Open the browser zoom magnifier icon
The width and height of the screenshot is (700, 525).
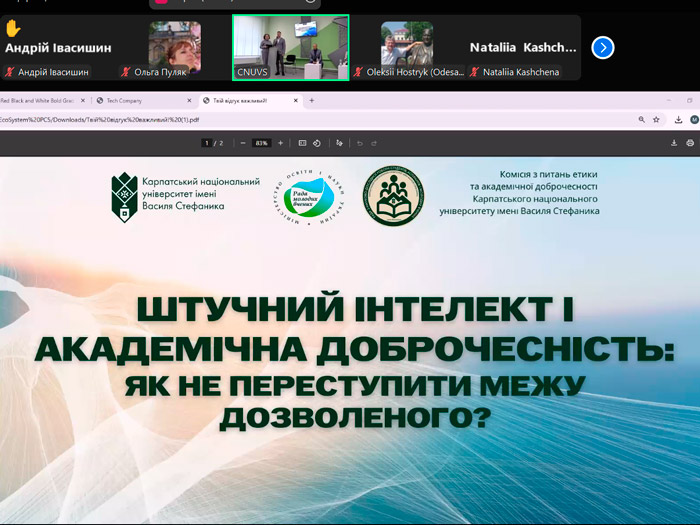pyautogui.click(x=641, y=119)
